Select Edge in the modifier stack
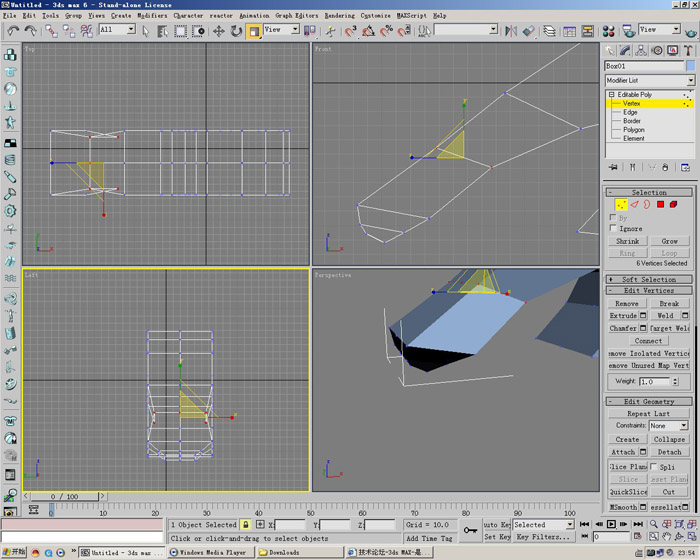The width and height of the screenshot is (700, 560). click(630, 112)
